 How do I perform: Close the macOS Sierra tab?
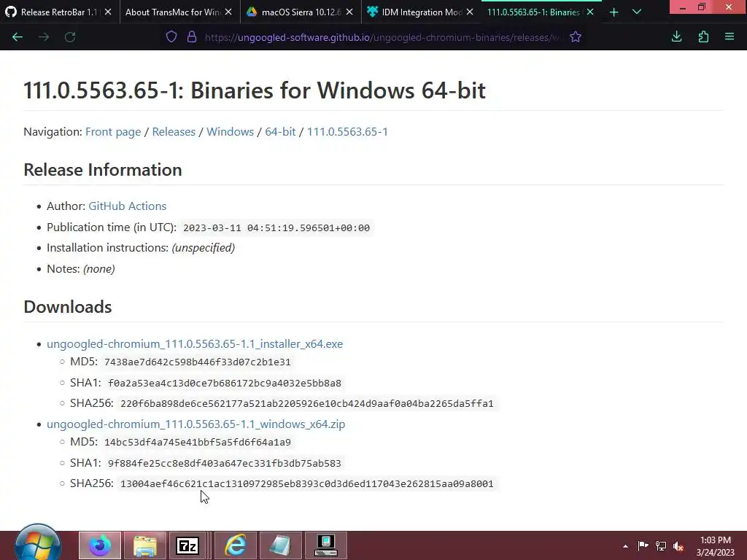coord(349,12)
